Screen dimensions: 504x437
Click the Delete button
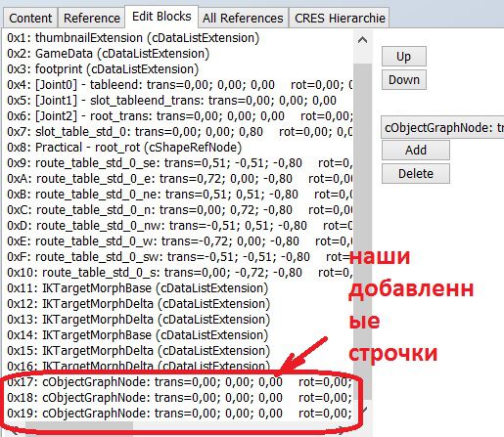click(x=416, y=174)
